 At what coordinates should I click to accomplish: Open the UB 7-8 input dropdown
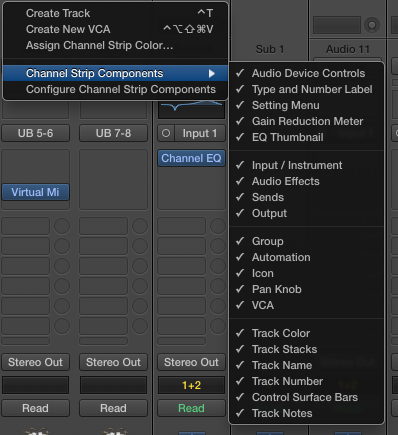click(113, 133)
